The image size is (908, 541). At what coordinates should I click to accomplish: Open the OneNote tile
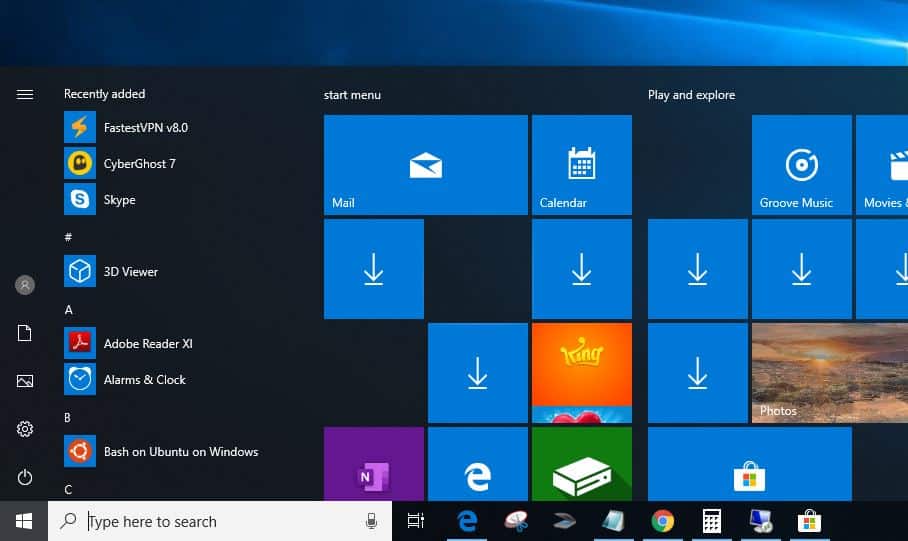pyautogui.click(x=374, y=464)
